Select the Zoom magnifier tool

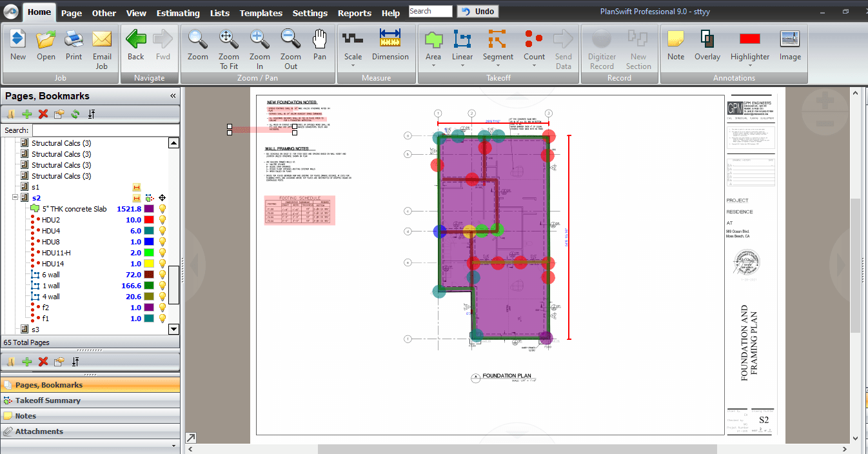pos(198,44)
